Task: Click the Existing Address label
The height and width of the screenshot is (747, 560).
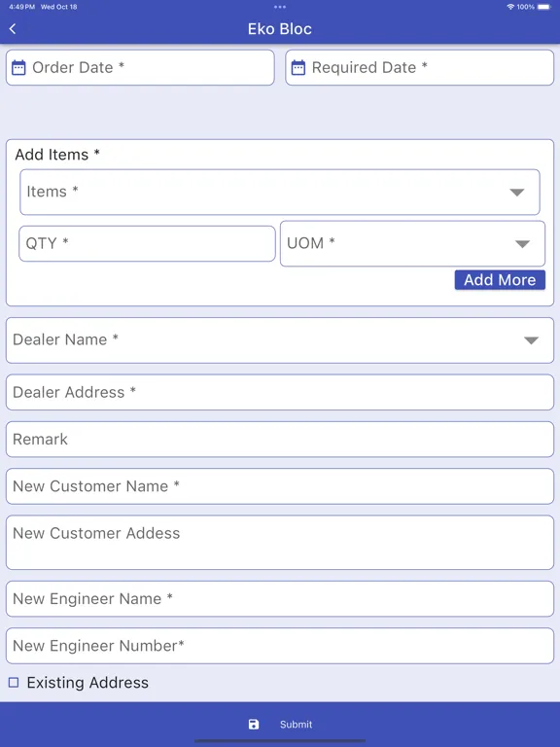Action: pyautogui.click(x=87, y=682)
